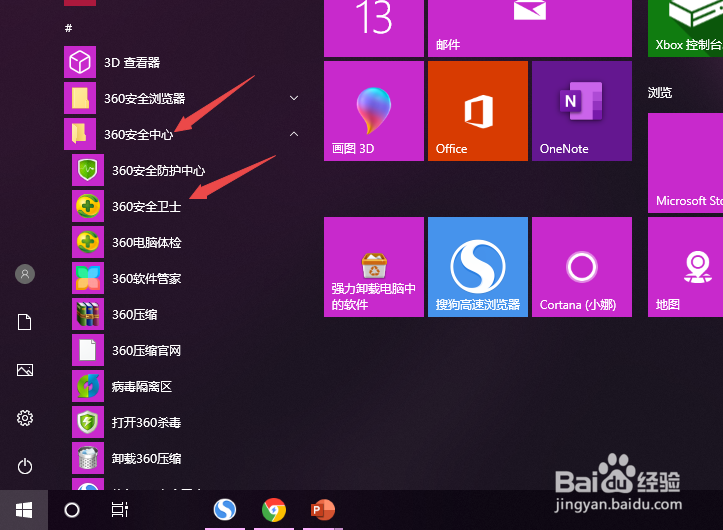Click the 360软件管家 text entry

pos(147,279)
